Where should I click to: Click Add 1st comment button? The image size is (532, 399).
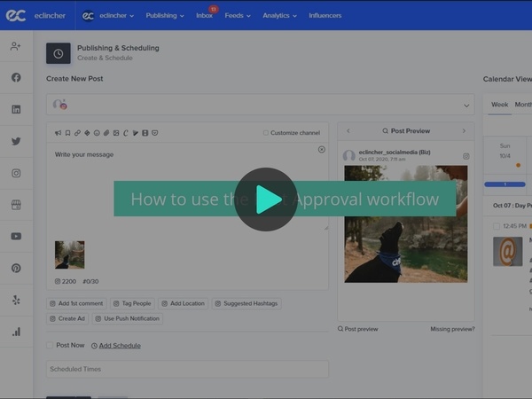coord(76,303)
